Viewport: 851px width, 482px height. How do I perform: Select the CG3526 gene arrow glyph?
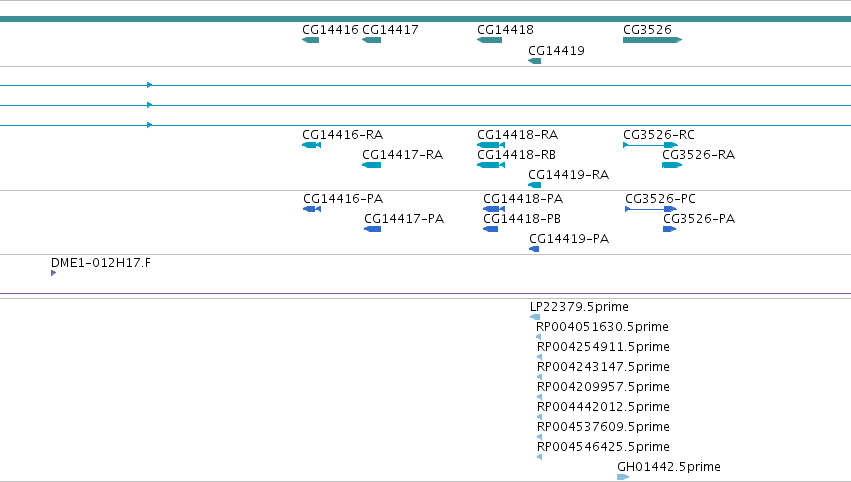point(652,40)
